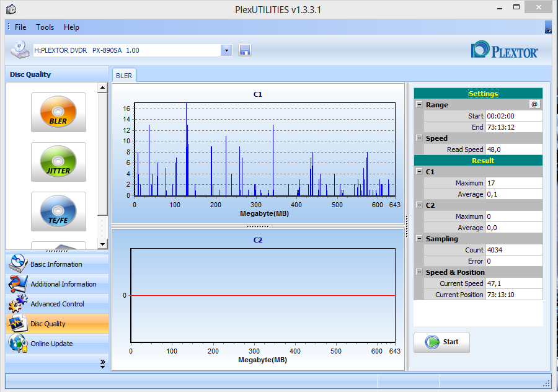Click the Disc Quality list scrollbar thumb

102,154
